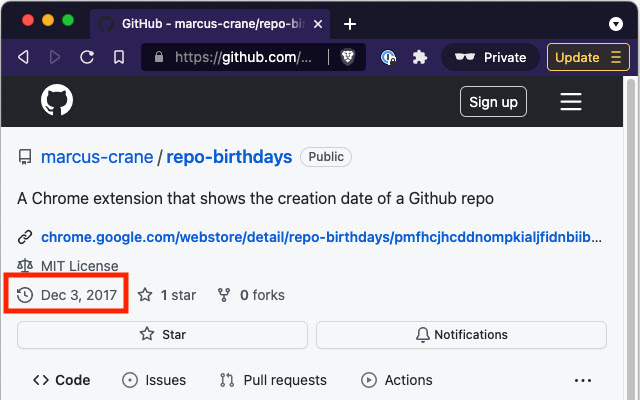Go to GitHub home via Octocat logo
640x400 pixels.
coord(57,100)
